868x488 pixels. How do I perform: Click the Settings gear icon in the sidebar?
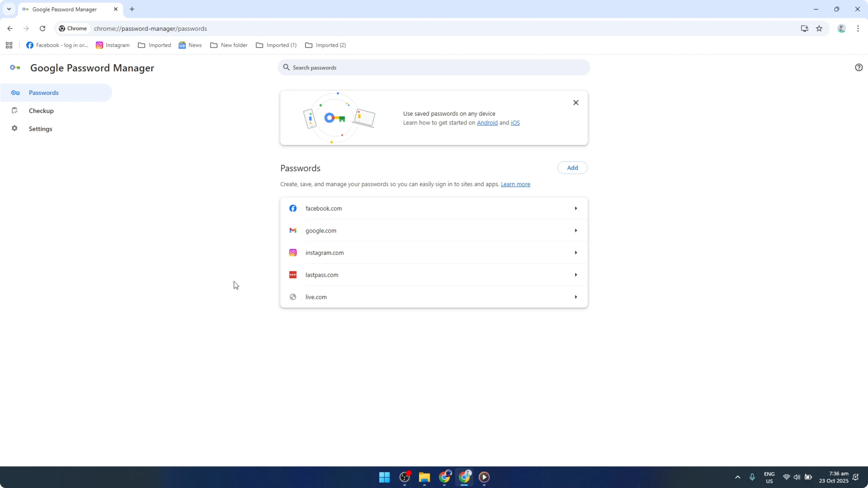click(14, 128)
